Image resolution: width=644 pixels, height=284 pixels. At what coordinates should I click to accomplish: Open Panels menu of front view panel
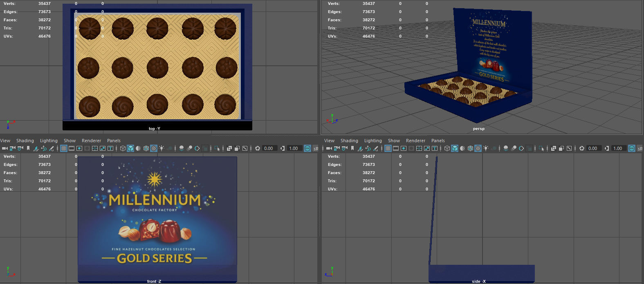tap(114, 141)
